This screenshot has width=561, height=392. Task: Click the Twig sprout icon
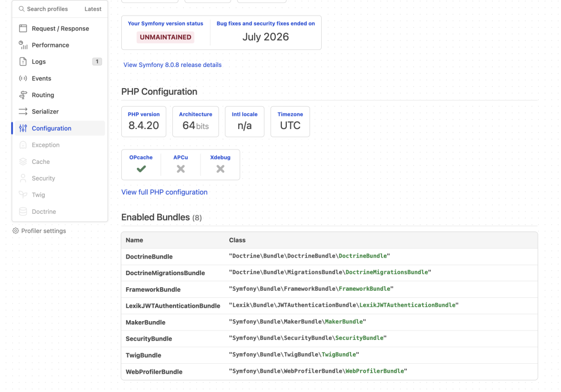pyautogui.click(x=23, y=194)
